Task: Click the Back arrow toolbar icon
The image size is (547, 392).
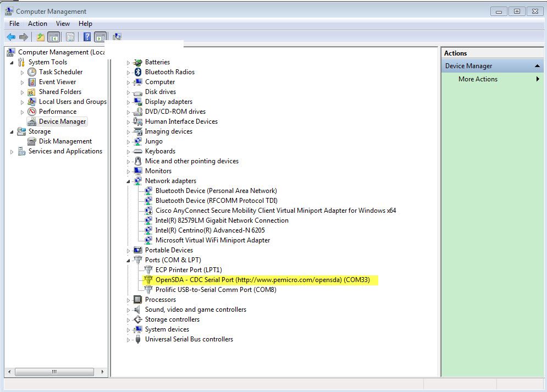Action: pos(11,37)
